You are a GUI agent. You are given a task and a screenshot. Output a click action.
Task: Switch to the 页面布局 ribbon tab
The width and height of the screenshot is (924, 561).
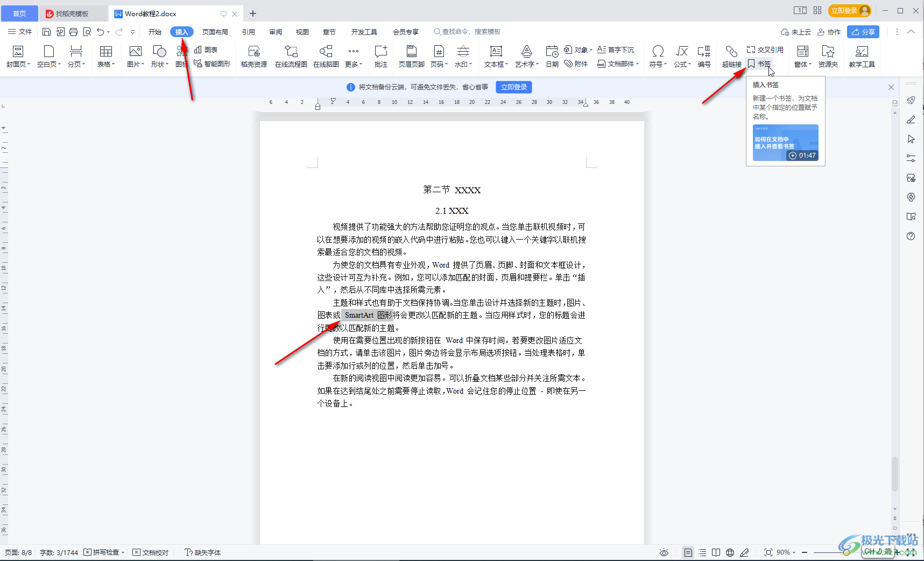[215, 32]
